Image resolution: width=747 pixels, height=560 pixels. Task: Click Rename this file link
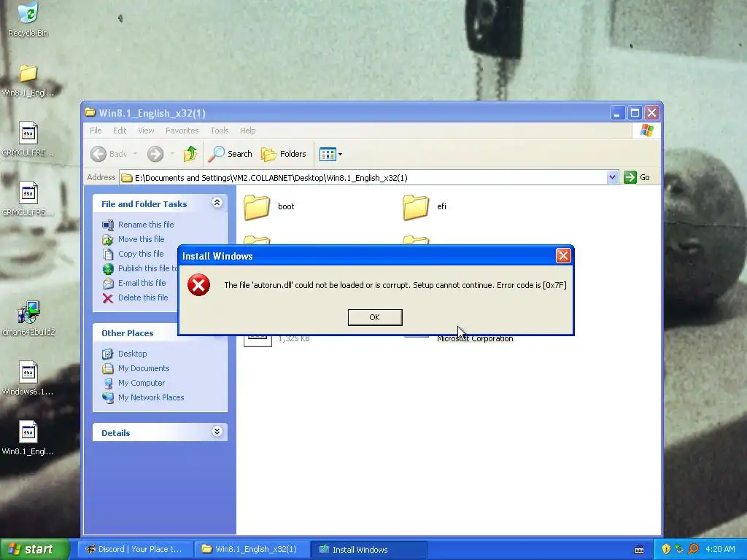click(146, 225)
